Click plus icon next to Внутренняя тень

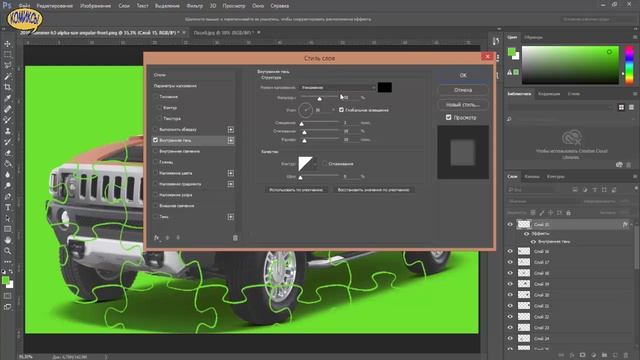pos(231,140)
